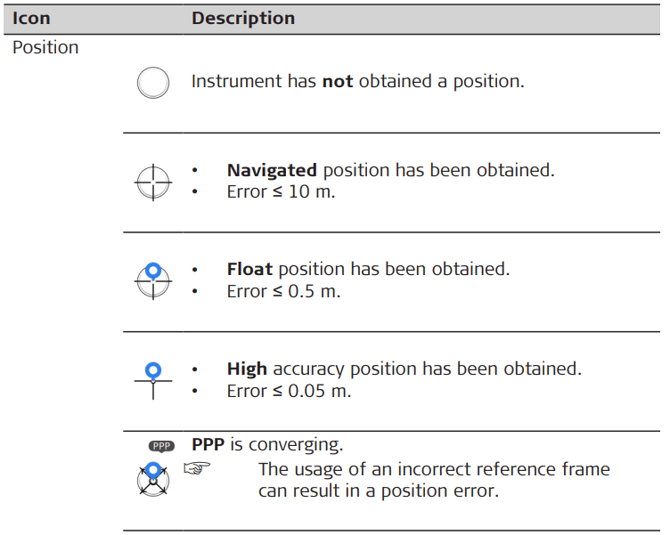This screenshot has width=670, height=535.
Task: Click the bold word High
Action: 247,368
